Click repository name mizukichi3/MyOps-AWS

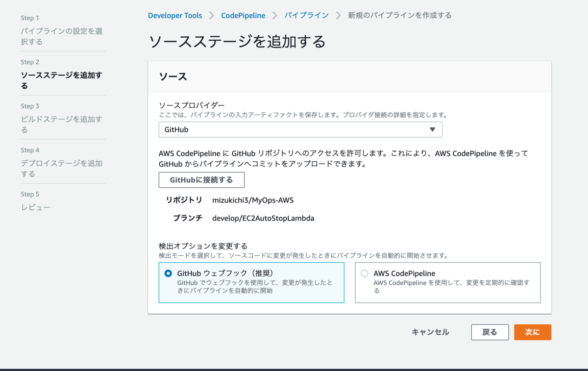pyautogui.click(x=253, y=200)
